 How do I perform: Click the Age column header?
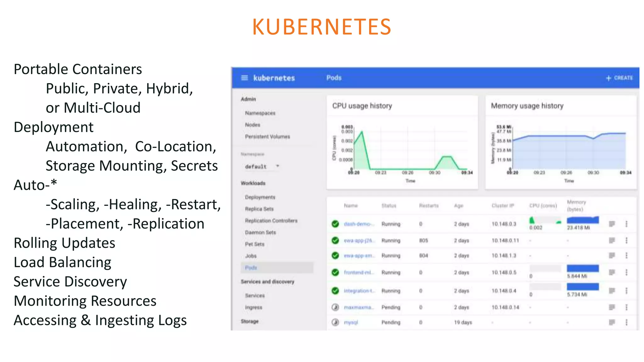458,206
